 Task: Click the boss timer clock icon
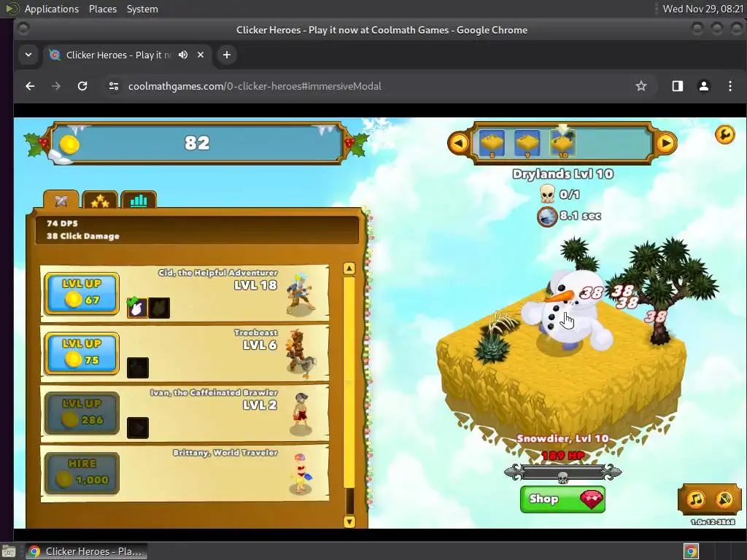click(547, 217)
